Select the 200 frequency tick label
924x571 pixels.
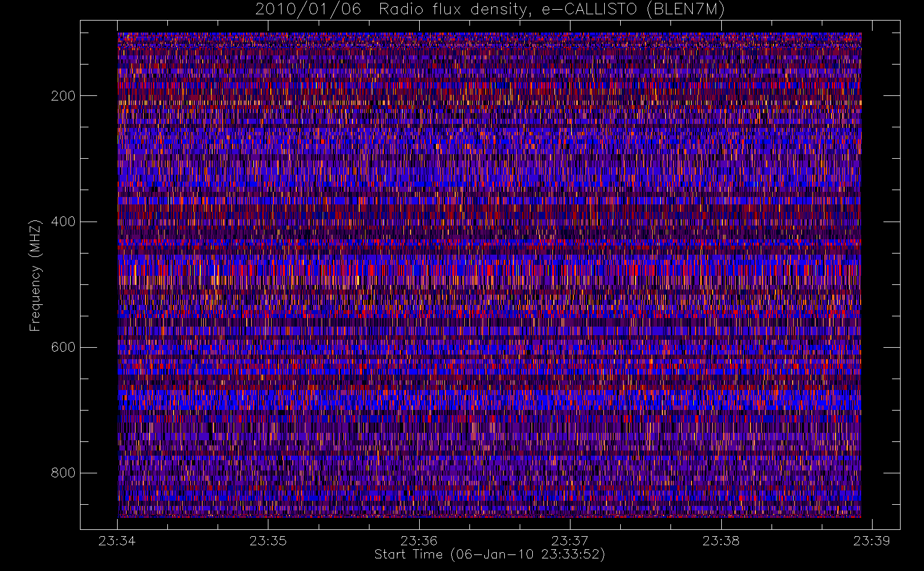63,96
